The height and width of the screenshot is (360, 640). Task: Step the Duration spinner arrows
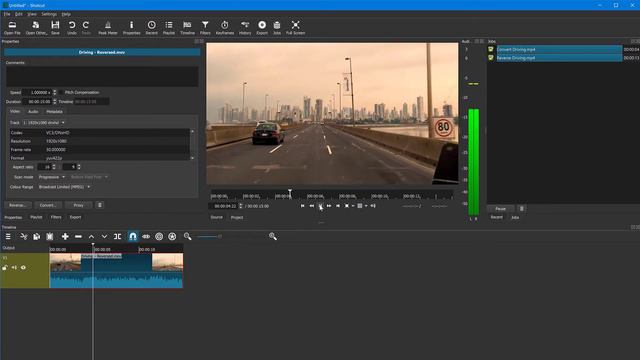click(55, 102)
